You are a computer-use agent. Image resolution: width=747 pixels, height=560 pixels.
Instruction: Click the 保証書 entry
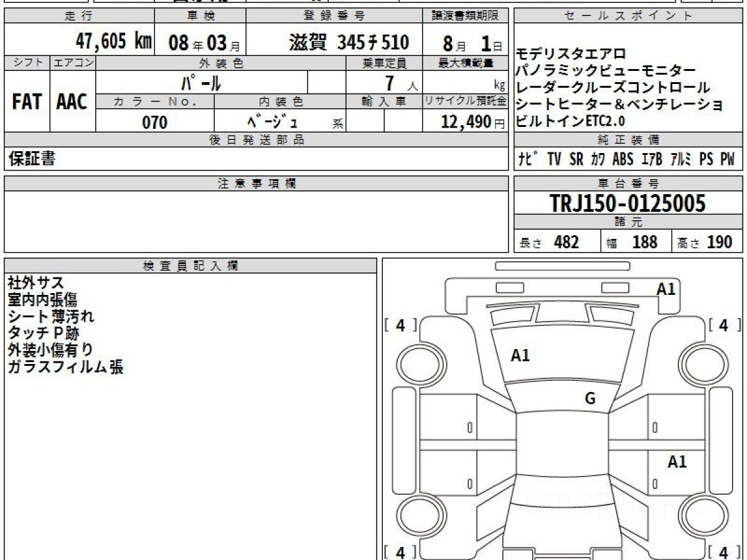point(32,159)
